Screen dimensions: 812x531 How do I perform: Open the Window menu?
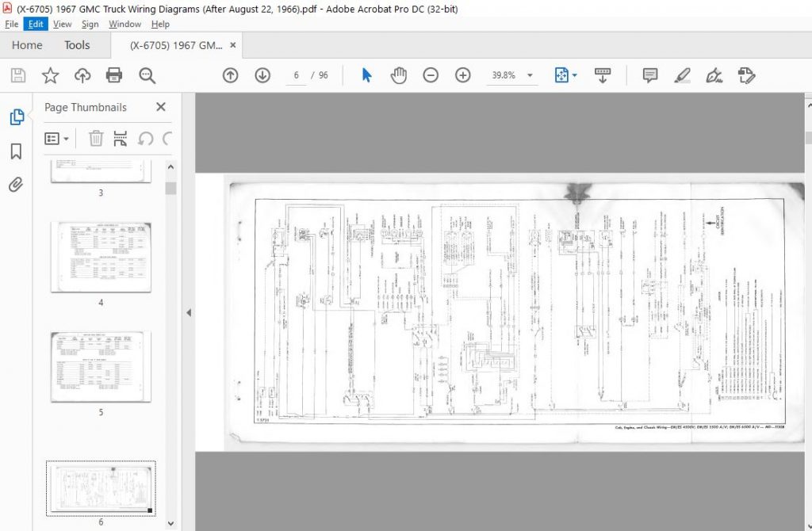click(x=124, y=24)
